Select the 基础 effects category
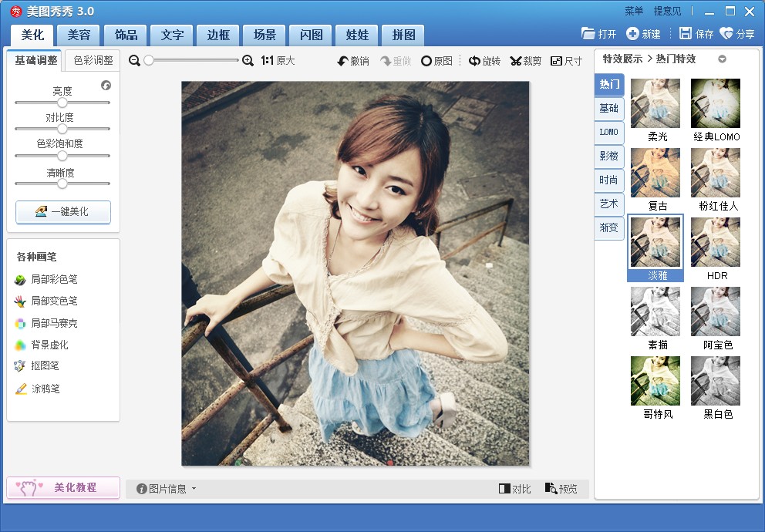The width and height of the screenshot is (765, 532). tap(609, 108)
